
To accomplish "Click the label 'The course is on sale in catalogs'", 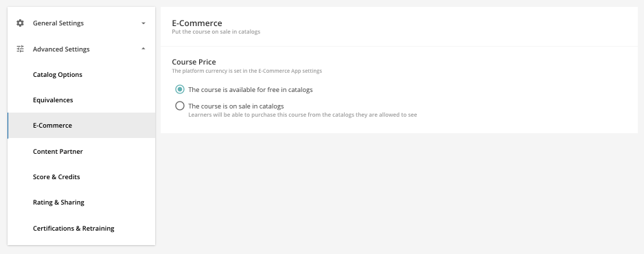I will (235, 106).
